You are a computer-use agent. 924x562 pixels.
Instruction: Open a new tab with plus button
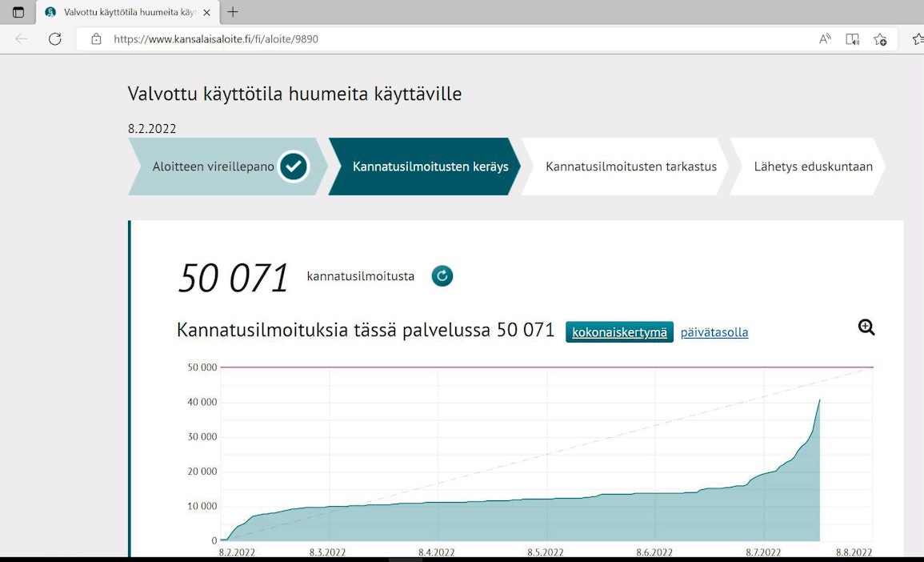pos(233,12)
